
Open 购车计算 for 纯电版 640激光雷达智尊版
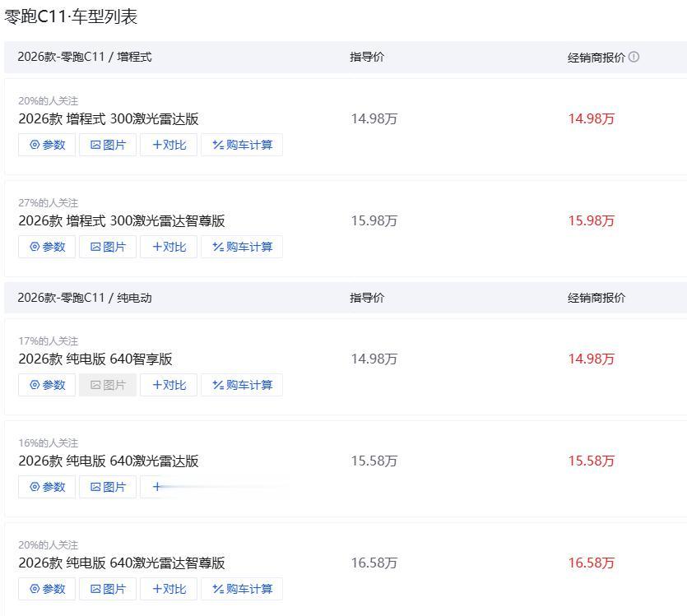[242, 589]
